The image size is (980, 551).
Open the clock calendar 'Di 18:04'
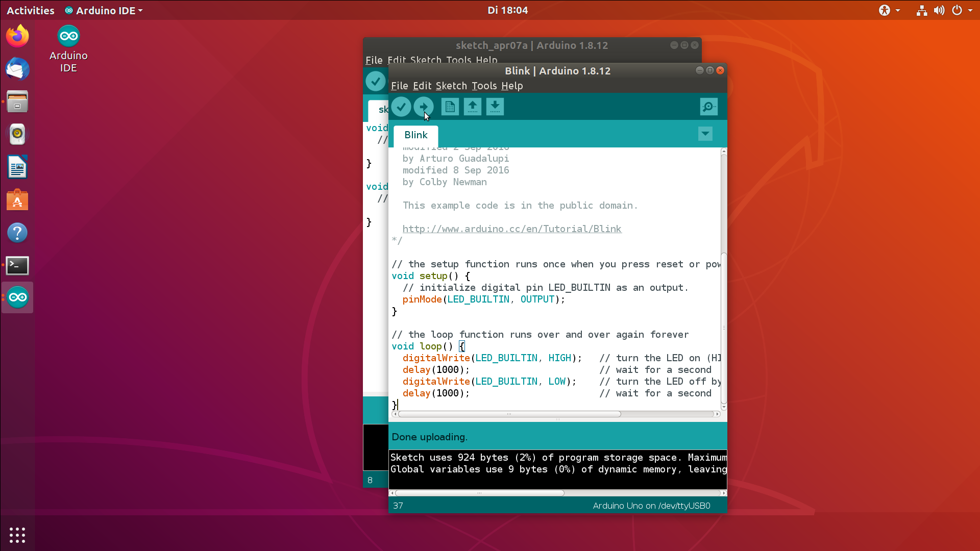tap(507, 10)
